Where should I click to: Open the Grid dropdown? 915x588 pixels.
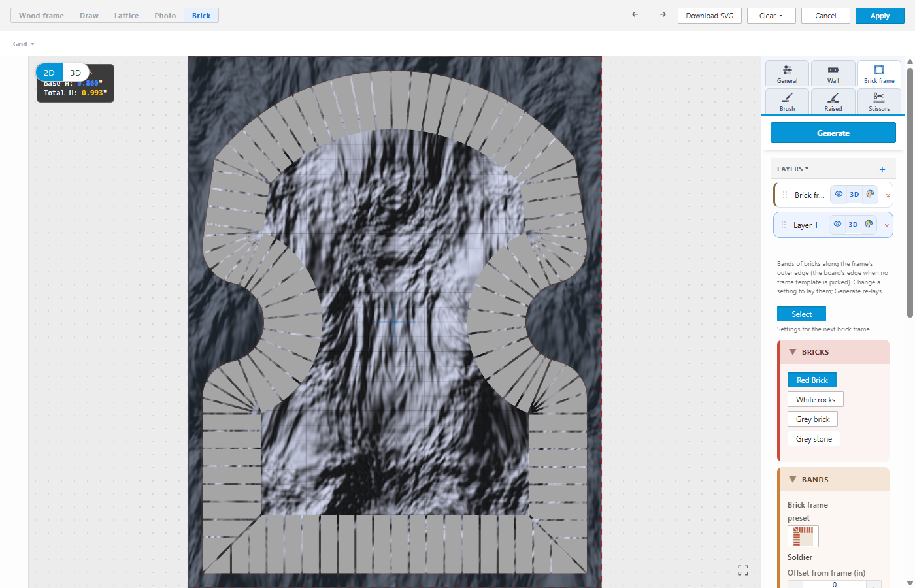pyautogui.click(x=24, y=44)
